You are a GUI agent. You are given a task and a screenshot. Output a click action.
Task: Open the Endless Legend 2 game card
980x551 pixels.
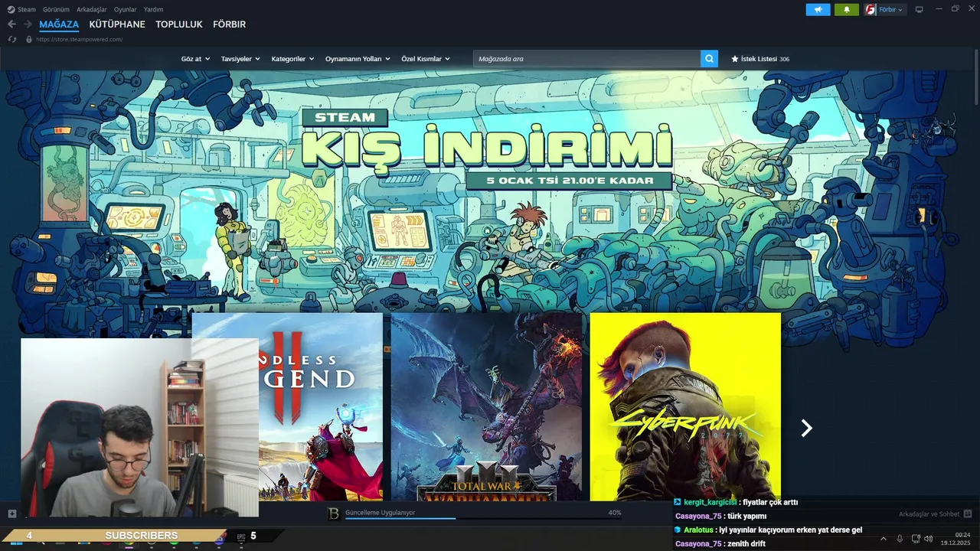click(287, 406)
